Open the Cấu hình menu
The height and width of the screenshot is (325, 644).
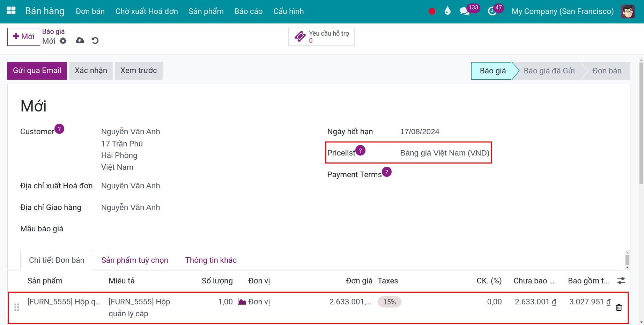(x=288, y=11)
